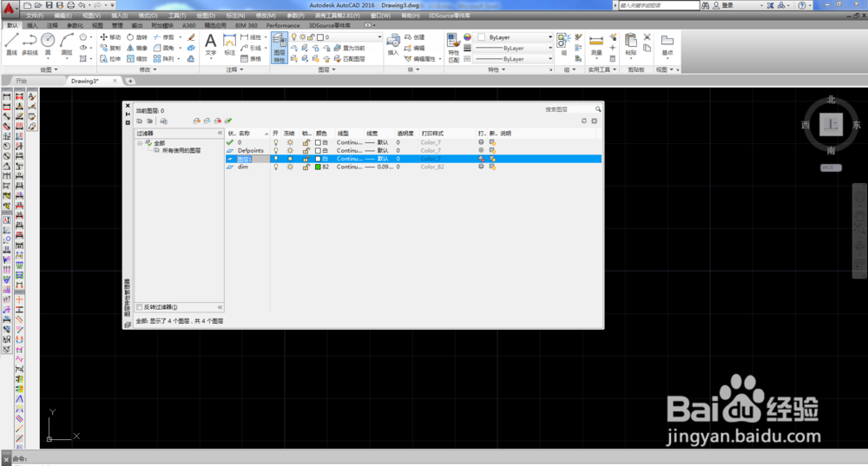Open the File (文件) menu

click(x=35, y=16)
